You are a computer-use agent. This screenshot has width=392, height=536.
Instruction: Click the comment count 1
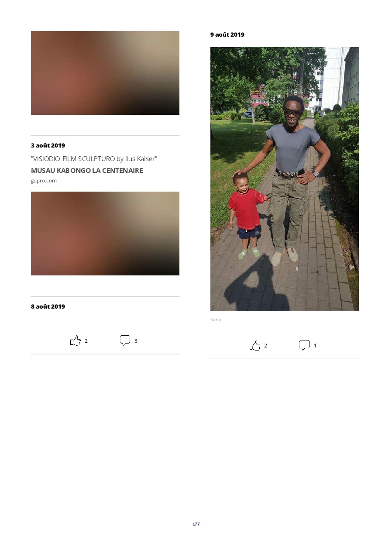tap(315, 346)
